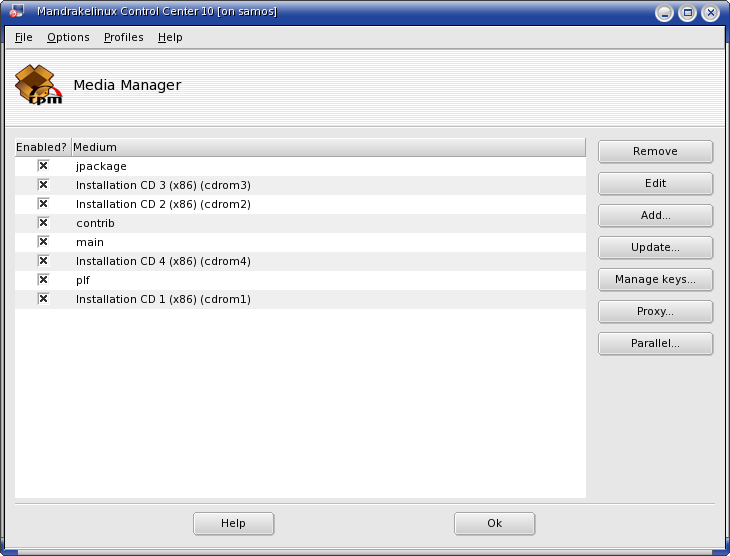Screen dimensions: 730x556
Task: Click the Remove button
Action: (x=655, y=151)
